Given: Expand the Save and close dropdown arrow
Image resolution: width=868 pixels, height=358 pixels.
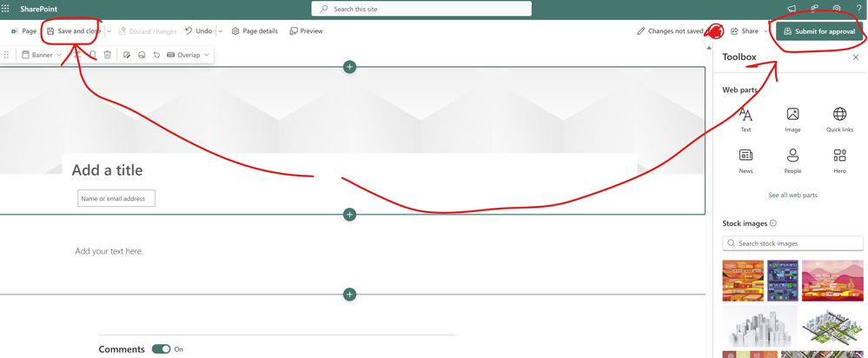Looking at the screenshot, I should [109, 31].
